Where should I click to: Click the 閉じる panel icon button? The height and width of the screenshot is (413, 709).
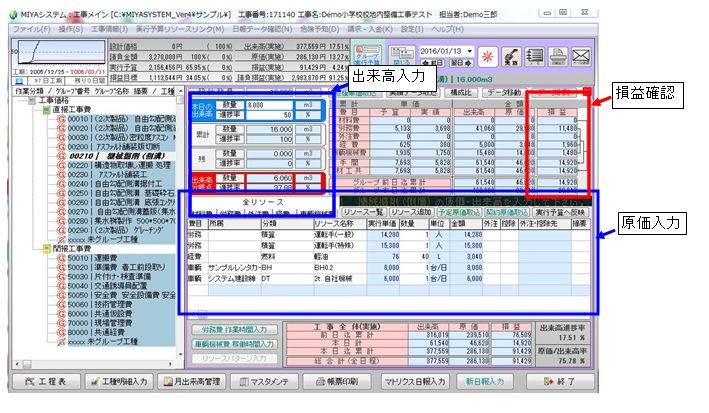(402, 56)
